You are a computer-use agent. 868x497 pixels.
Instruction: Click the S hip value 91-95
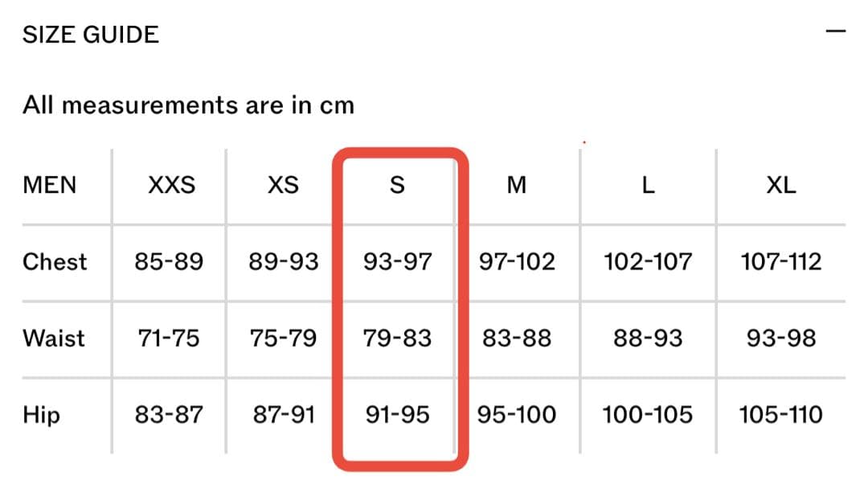pos(397,415)
